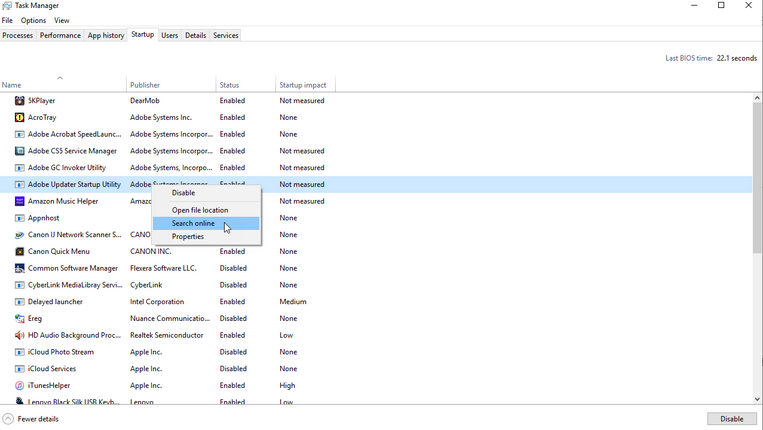The image size is (763, 430).
Task: Select the iTunesHelper row name
Action: [49, 386]
